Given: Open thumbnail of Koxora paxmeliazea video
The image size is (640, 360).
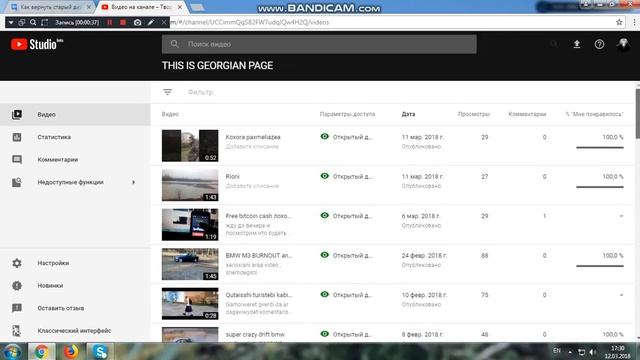Looking at the screenshot, I should [190, 146].
